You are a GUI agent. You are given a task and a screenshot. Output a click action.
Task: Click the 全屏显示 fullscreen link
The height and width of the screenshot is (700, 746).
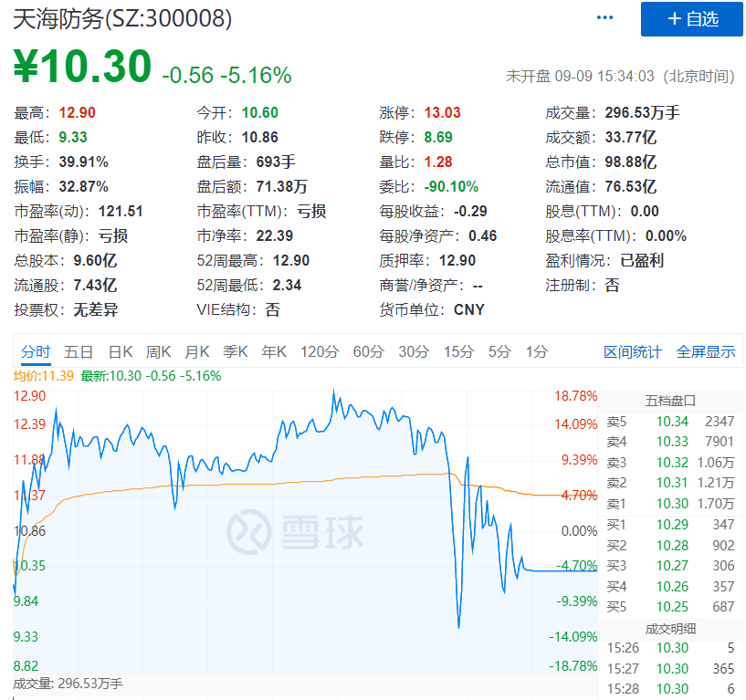[706, 352]
